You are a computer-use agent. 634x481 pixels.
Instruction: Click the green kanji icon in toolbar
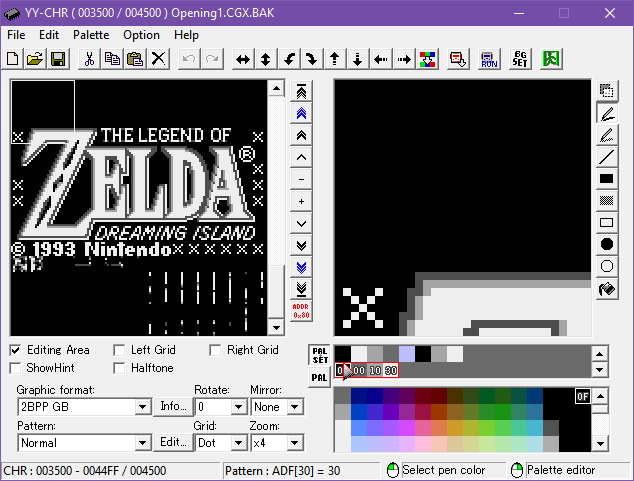click(x=551, y=59)
